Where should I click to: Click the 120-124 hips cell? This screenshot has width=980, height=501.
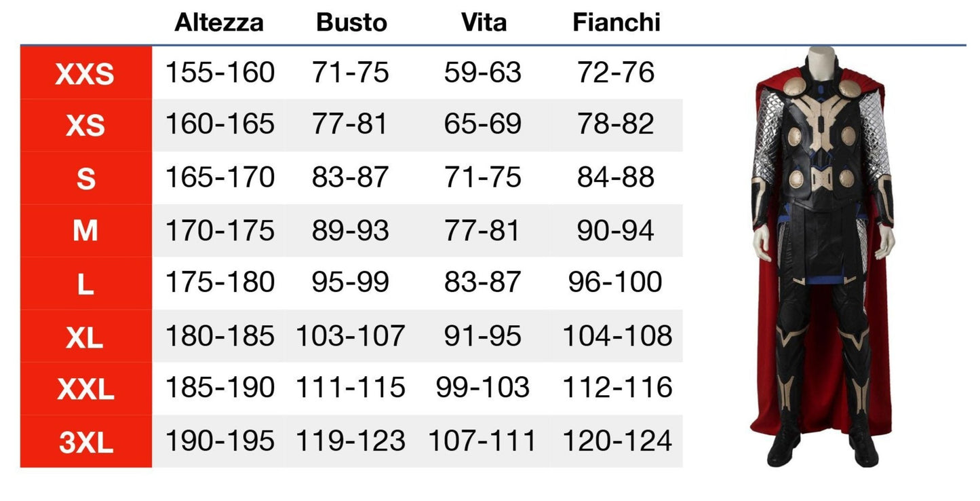click(616, 441)
